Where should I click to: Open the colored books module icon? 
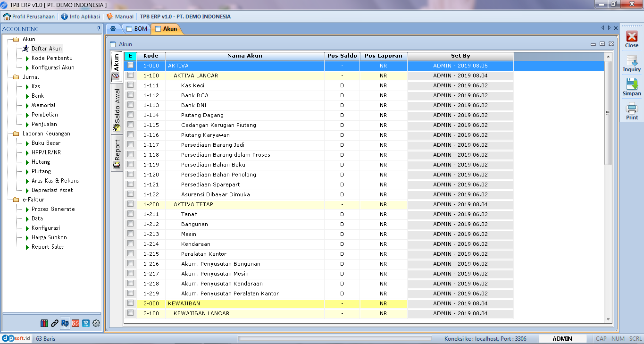pos(44,323)
